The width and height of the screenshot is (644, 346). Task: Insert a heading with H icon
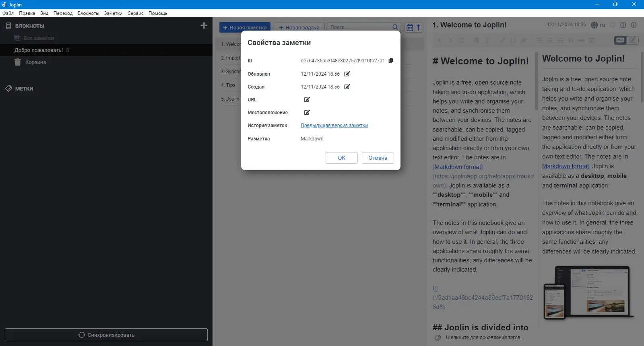point(571,40)
